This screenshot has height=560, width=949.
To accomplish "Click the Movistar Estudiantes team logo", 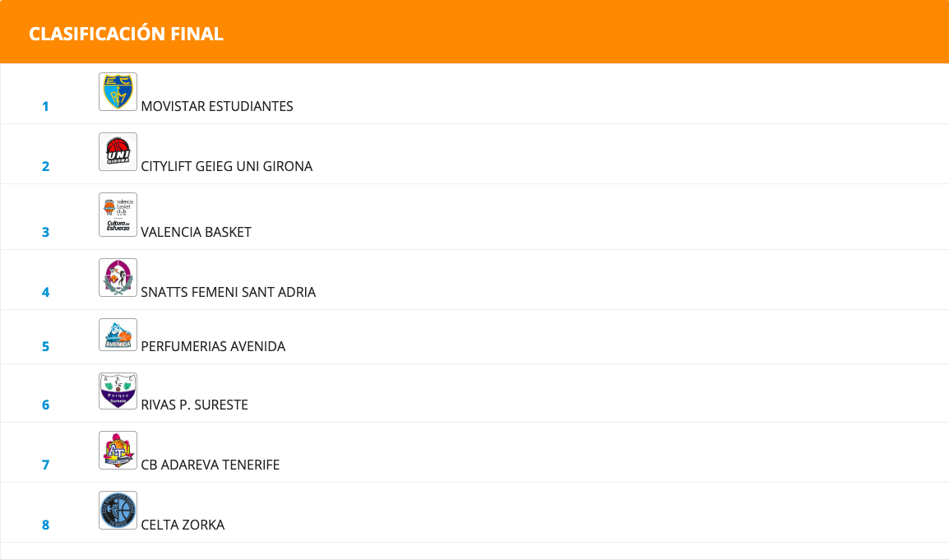I will click(118, 91).
